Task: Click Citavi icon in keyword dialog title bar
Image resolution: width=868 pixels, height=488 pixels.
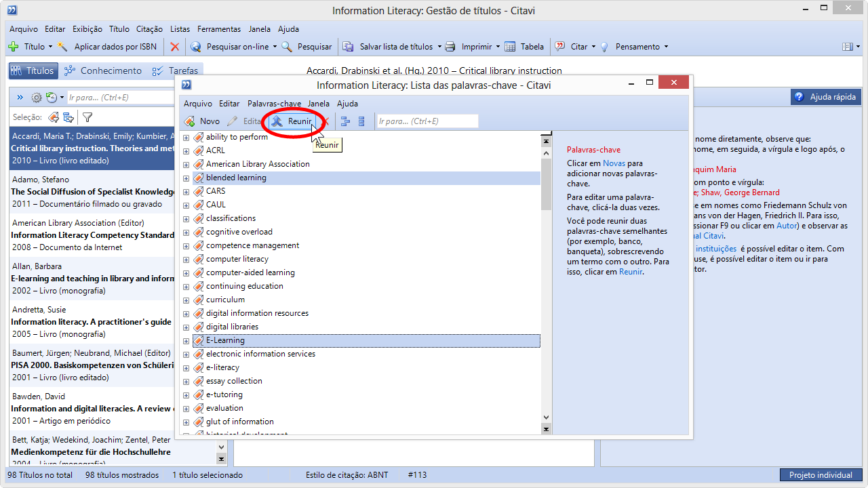Action: [x=187, y=85]
